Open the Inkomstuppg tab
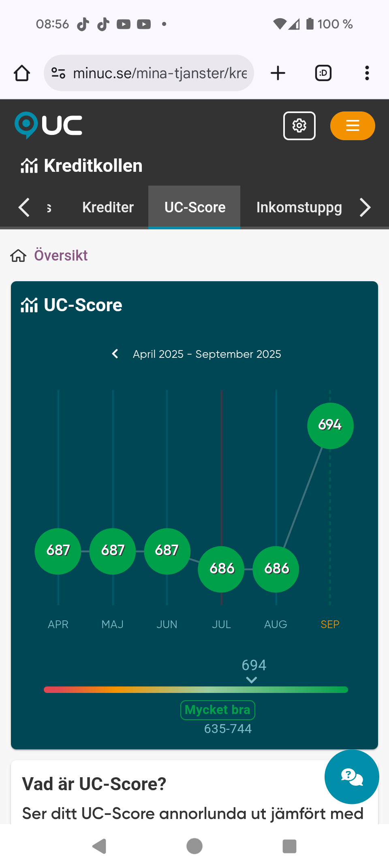 [299, 207]
